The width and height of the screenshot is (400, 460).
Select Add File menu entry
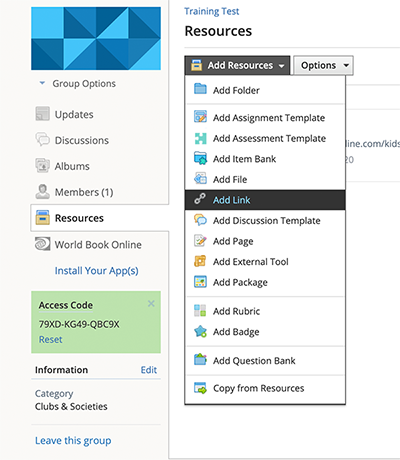click(x=265, y=179)
